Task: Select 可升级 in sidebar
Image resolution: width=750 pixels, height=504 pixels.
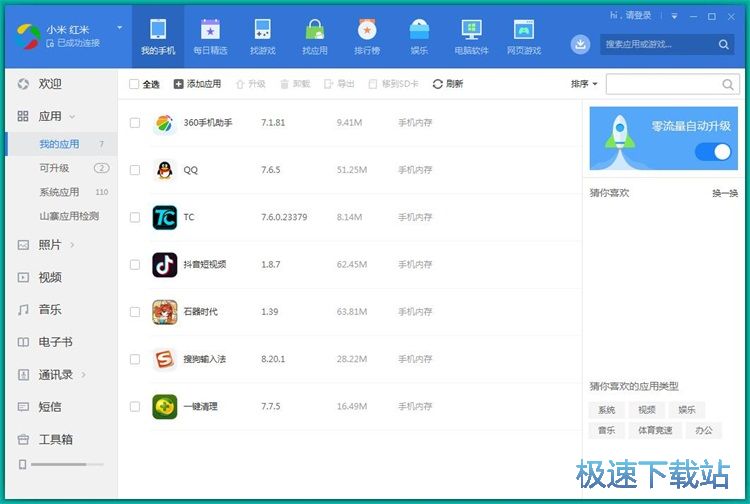Action: (61, 168)
